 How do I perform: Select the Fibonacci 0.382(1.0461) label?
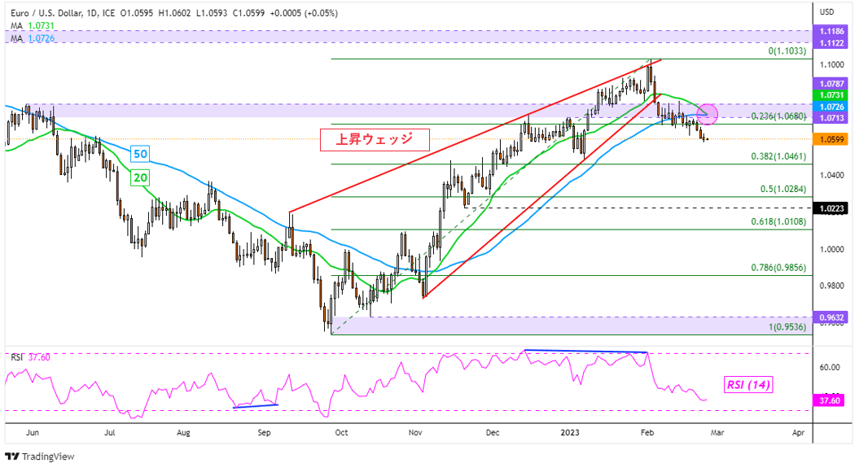[778, 156]
